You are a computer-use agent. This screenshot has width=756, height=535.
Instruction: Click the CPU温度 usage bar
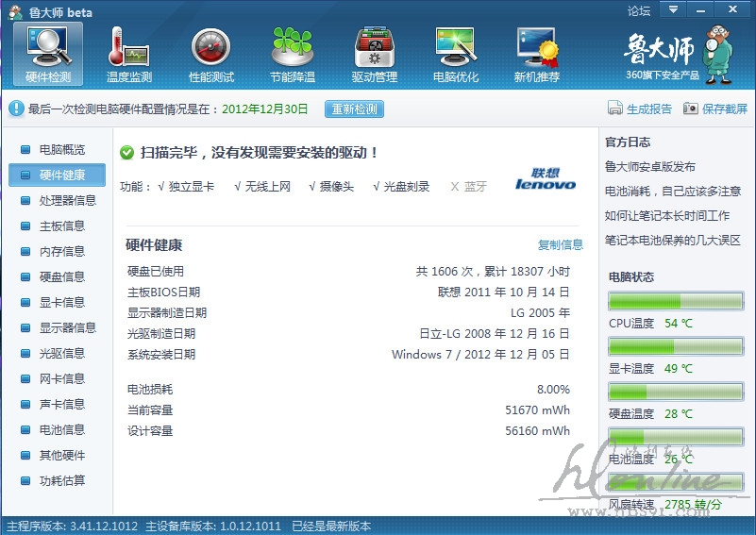676,302
